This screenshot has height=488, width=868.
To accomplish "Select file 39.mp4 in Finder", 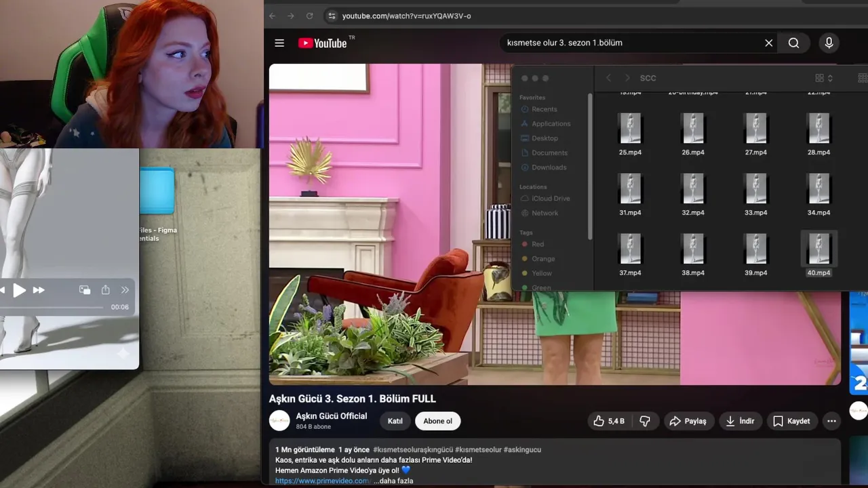I will (x=755, y=255).
